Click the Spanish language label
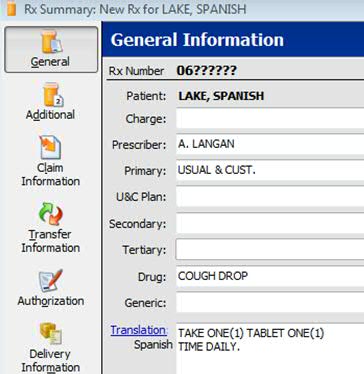 [x=153, y=345]
